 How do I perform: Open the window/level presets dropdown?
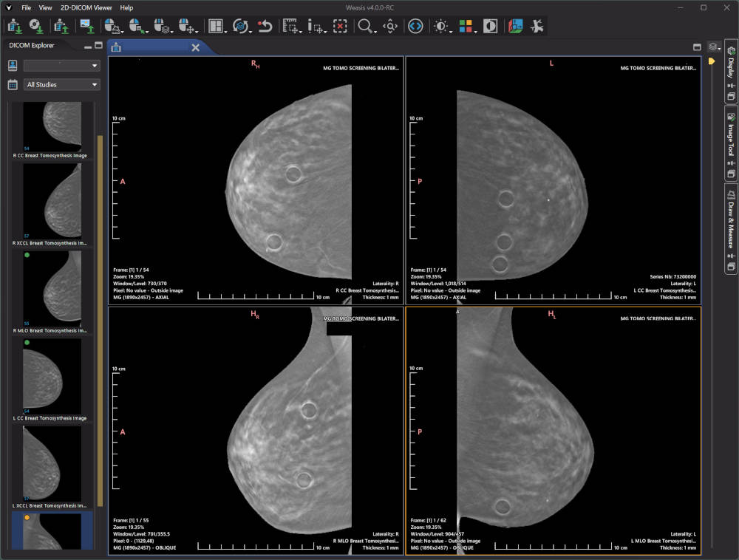coord(443,27)
